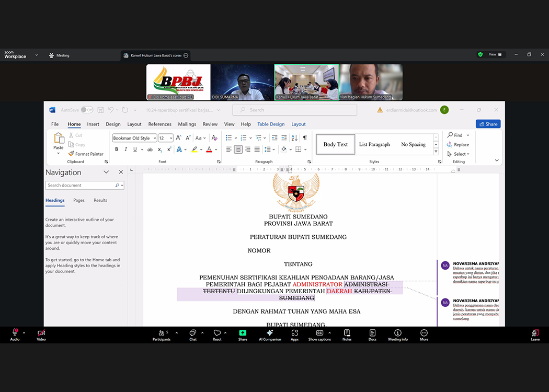Unmute the microphone with the Audio button
This screenshot has width=549, height=392.
point(15,335)
